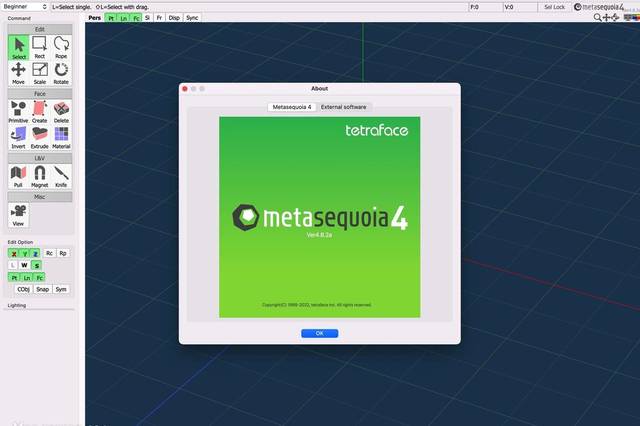Select the Metasequoia 4 tab
640x426 pixels.
[292, 107]
